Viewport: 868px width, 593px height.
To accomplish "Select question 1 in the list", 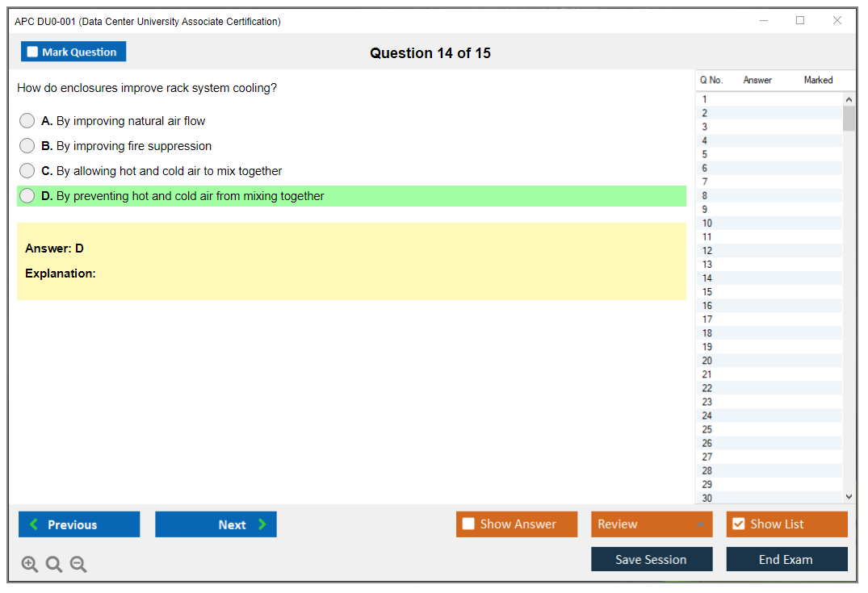I will click(705, 100).
